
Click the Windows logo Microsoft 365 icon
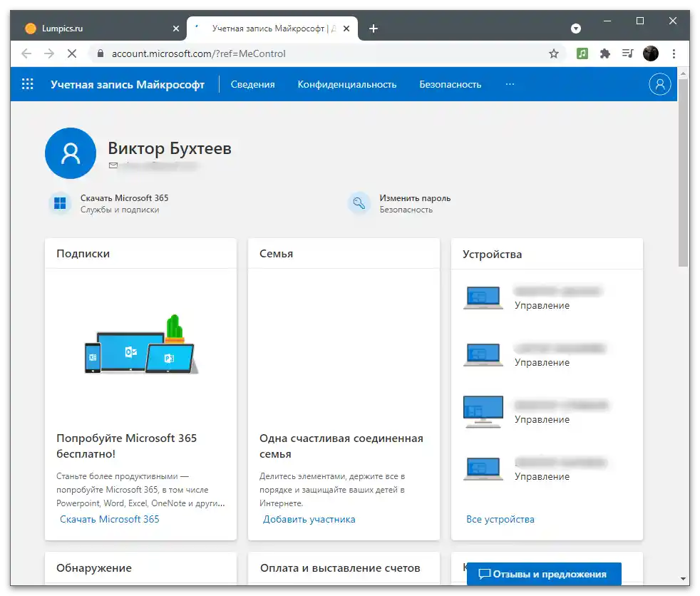61,204
